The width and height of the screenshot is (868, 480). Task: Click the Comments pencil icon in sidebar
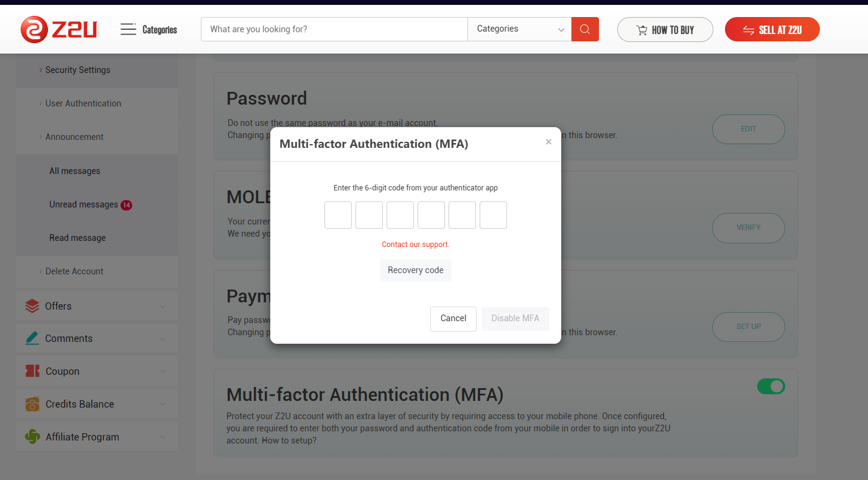(x=32, y=338)
